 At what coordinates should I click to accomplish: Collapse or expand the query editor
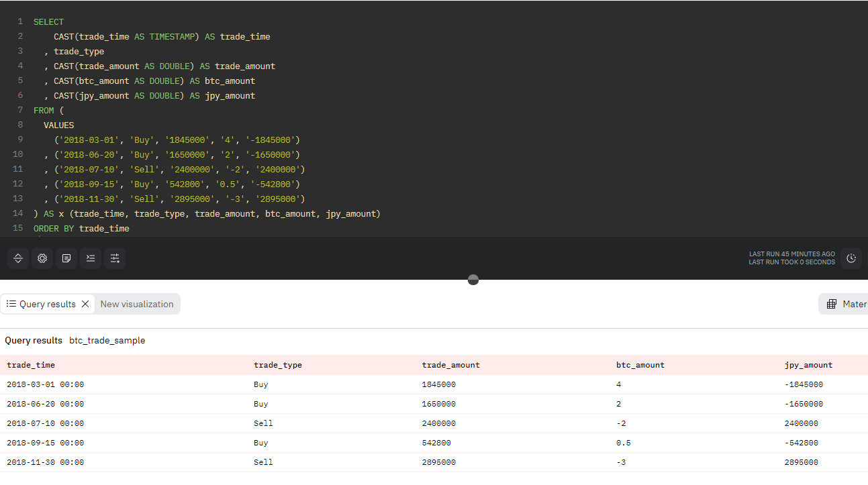pos(18,258)
